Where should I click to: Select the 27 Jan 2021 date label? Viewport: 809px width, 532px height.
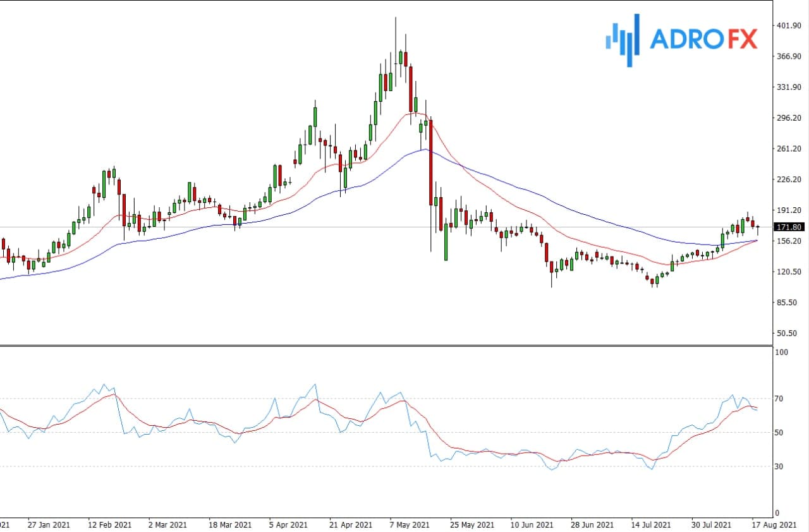click(47, 525)
